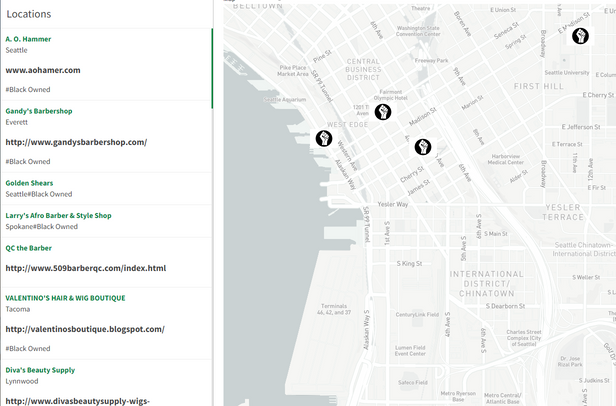
Task: Click the fist marker near Seattle University
Action: click(579, 37)
